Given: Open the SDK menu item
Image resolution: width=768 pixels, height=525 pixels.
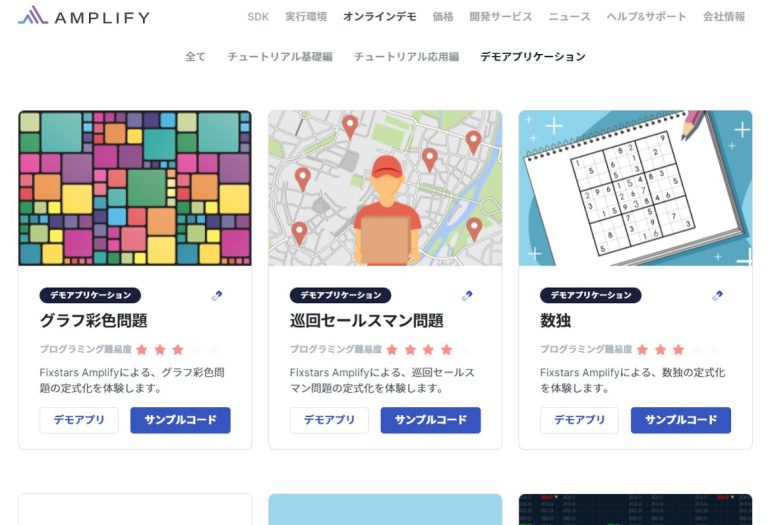Looking at the screenshot, I should click(x=258, y=17).
